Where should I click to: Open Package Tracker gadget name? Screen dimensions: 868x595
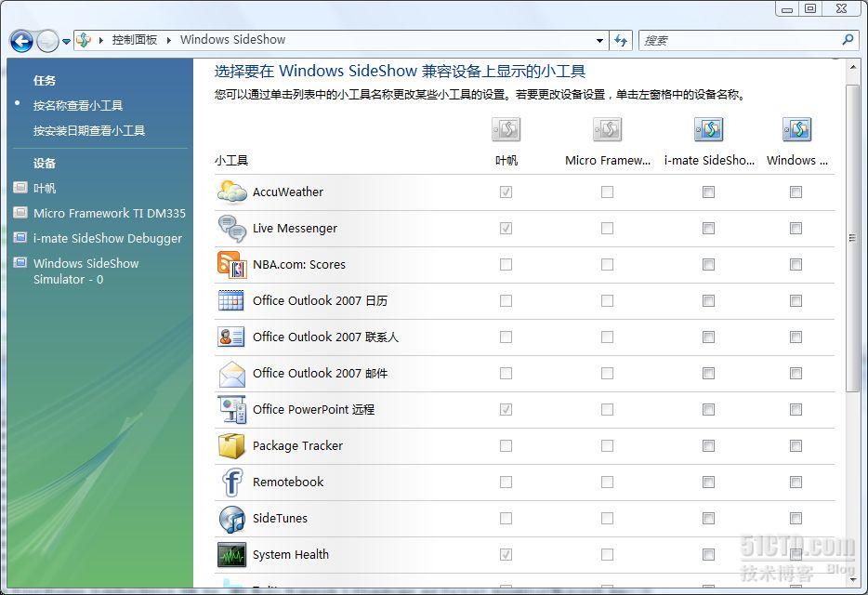tap(297, 446)
